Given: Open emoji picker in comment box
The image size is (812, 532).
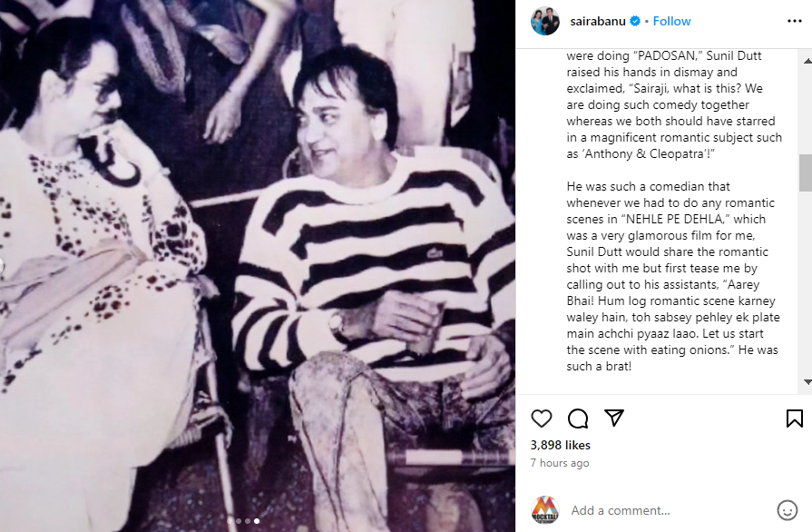Looking at the screenshot, I should click(787, 510).
